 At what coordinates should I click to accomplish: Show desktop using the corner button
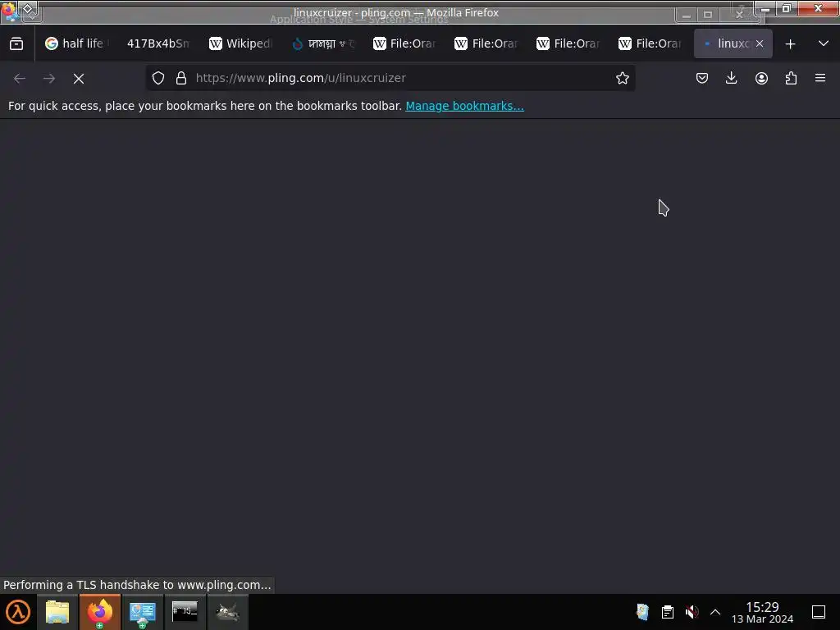(819, 612)
